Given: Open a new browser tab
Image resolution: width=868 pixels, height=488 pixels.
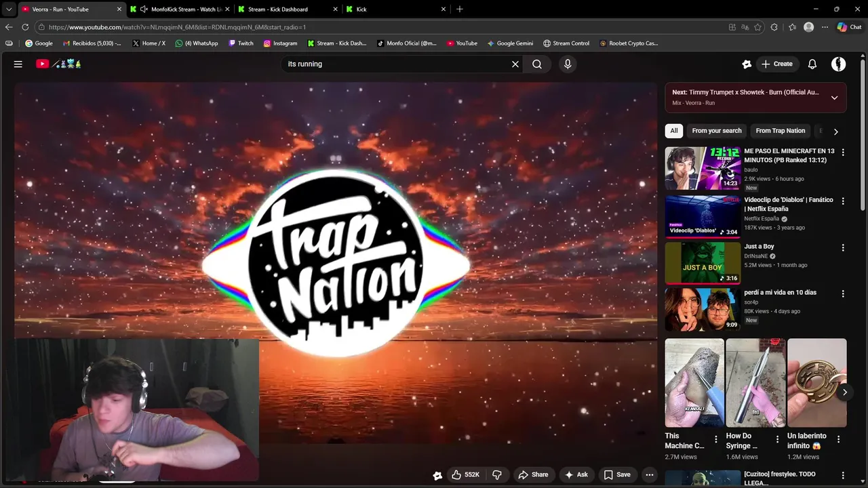Looking at the screenshot, I should click(460, 9).
